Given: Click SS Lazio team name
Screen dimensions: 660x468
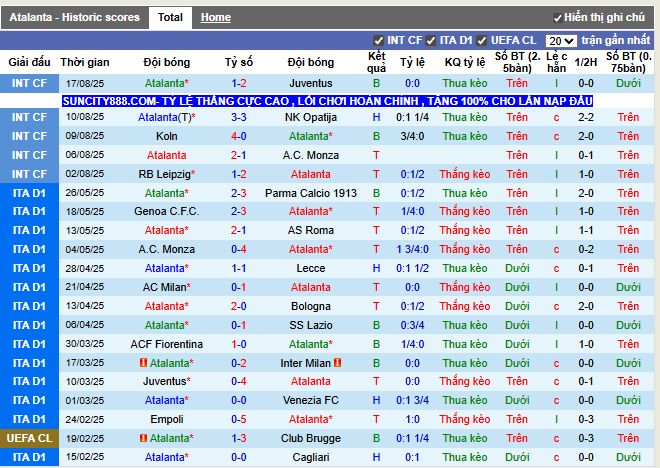Looking at the screenshot, I should (x=311, y=325).
